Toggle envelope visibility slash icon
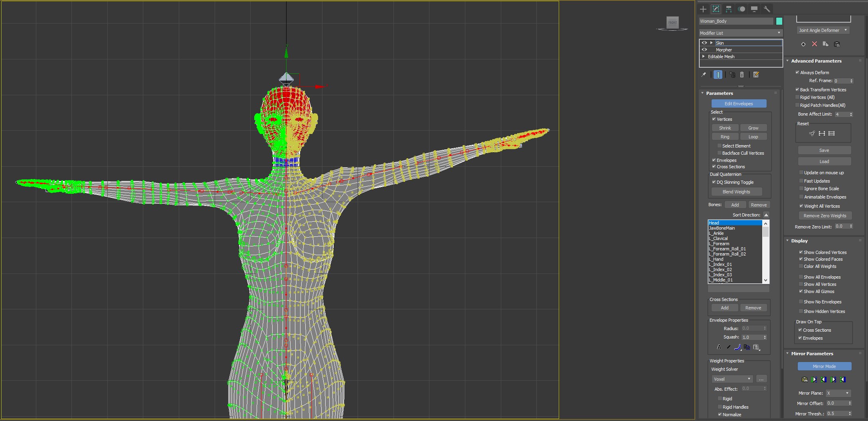This screenshot has width=868, height=421. click(x=728, y=347)
